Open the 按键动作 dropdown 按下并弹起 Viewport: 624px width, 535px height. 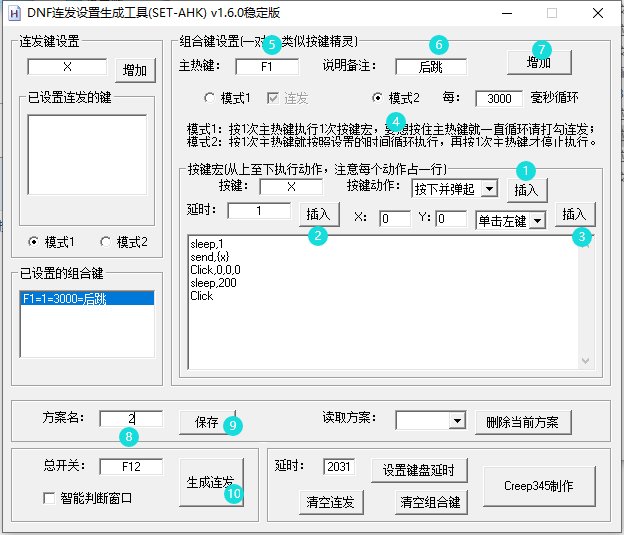(x=454, y=189)
